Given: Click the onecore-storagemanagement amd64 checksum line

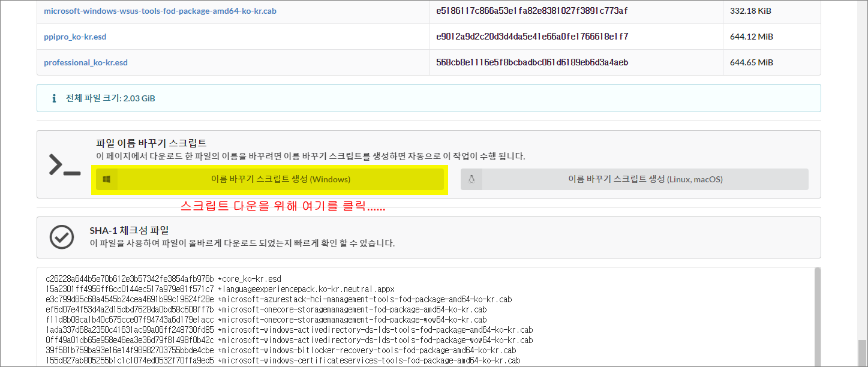Looking at the screenshot, I should pos(266,309).
